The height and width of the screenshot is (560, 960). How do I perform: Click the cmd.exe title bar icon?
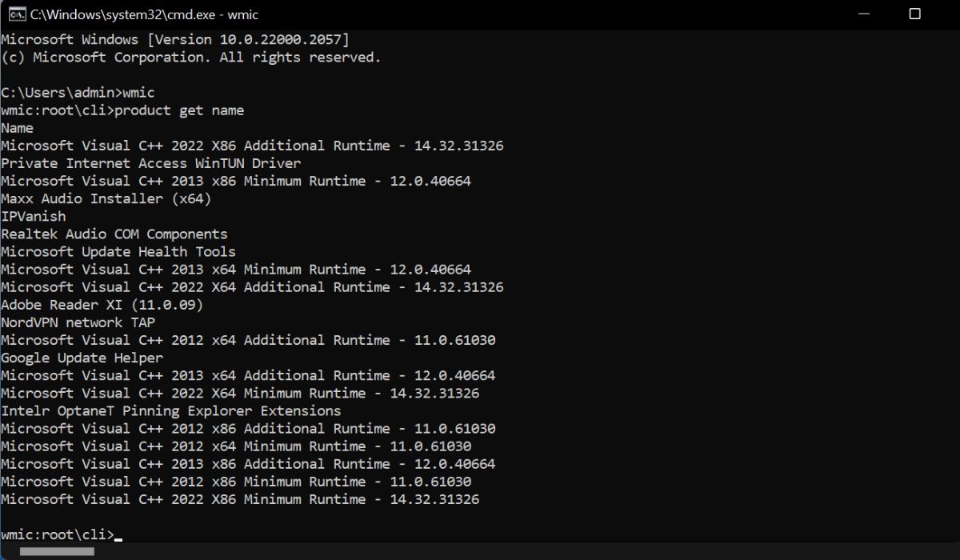17,14
